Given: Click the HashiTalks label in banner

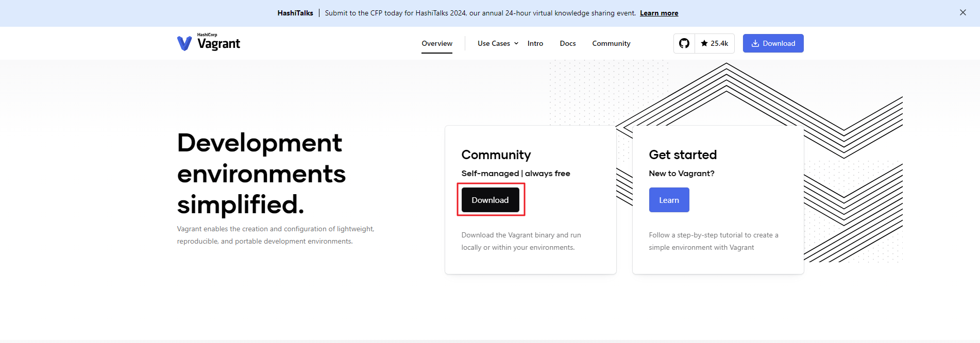Looking at the screenshot, I should (x=295, y=13).
